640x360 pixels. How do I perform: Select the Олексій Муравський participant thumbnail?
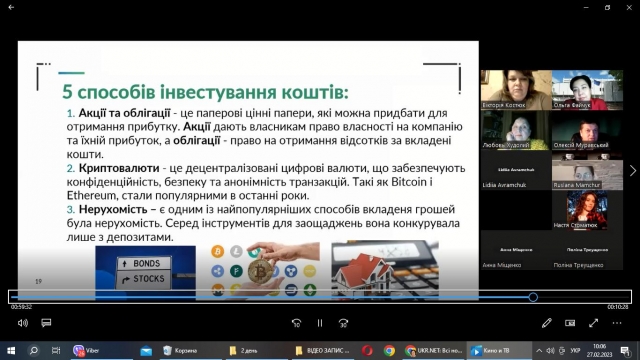pos(587,130)
